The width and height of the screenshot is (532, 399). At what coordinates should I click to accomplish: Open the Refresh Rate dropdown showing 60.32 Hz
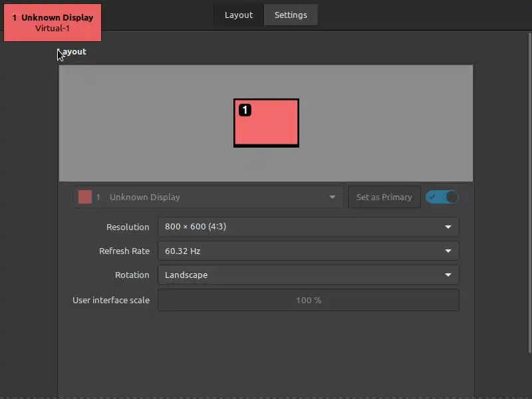[309, 251]
